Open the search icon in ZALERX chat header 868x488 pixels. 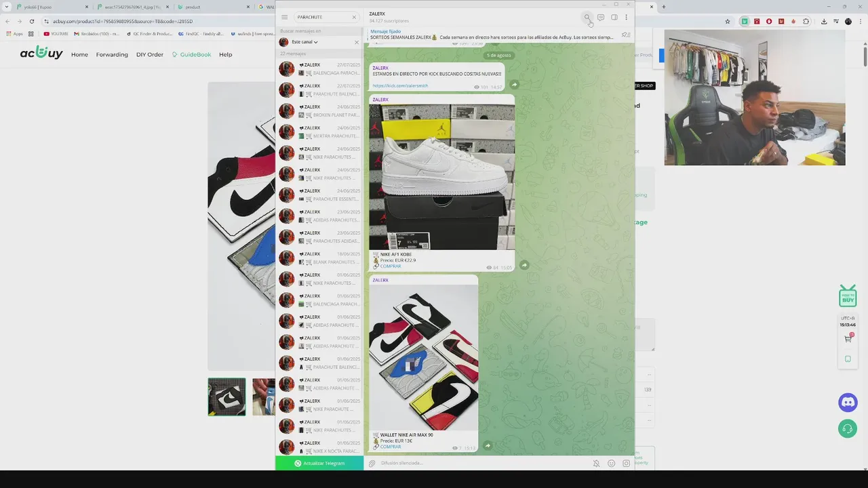pos(587,17)
